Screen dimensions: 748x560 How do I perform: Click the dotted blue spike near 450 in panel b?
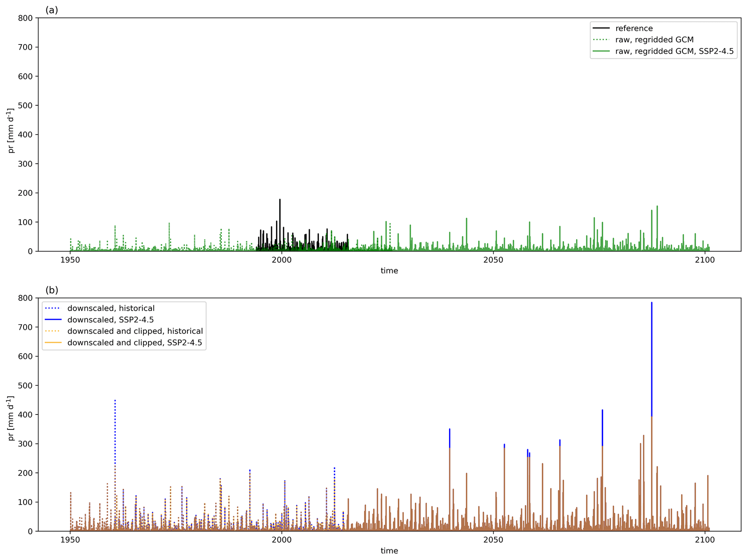click(x=115, y=416)
